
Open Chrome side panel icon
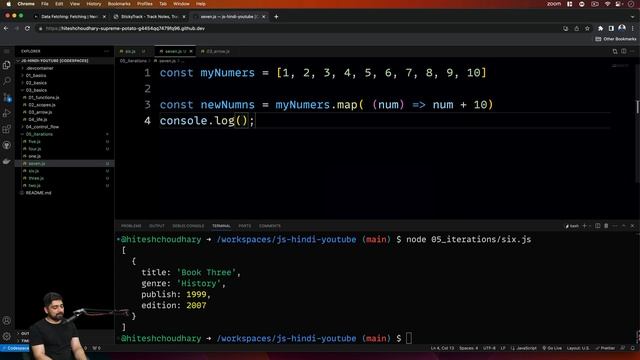click(611, 29)
